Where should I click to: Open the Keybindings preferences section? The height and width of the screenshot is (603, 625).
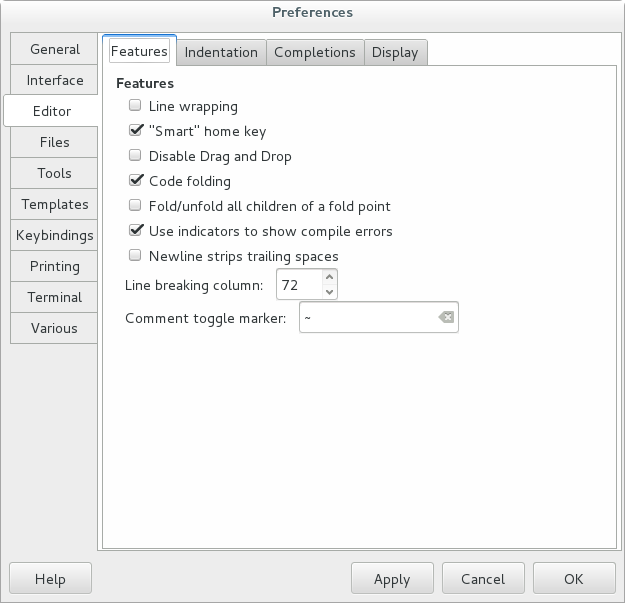click(x=55, y=235)
